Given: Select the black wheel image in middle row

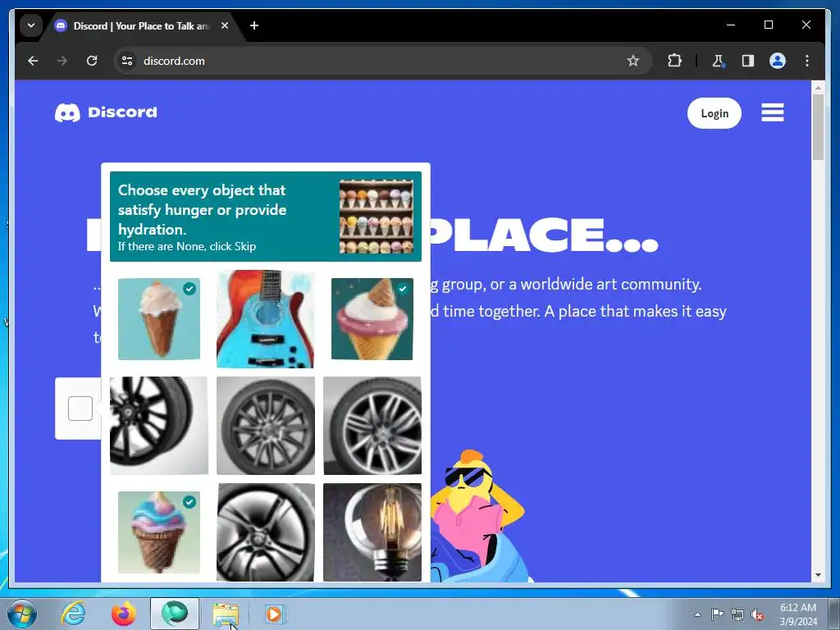Looking at the screenshot, I should pyautogui.click(x=159, y=426).
